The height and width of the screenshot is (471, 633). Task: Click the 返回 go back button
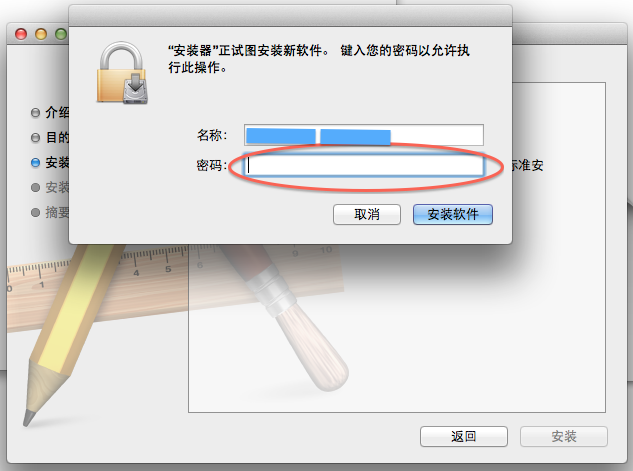[463, 436]
